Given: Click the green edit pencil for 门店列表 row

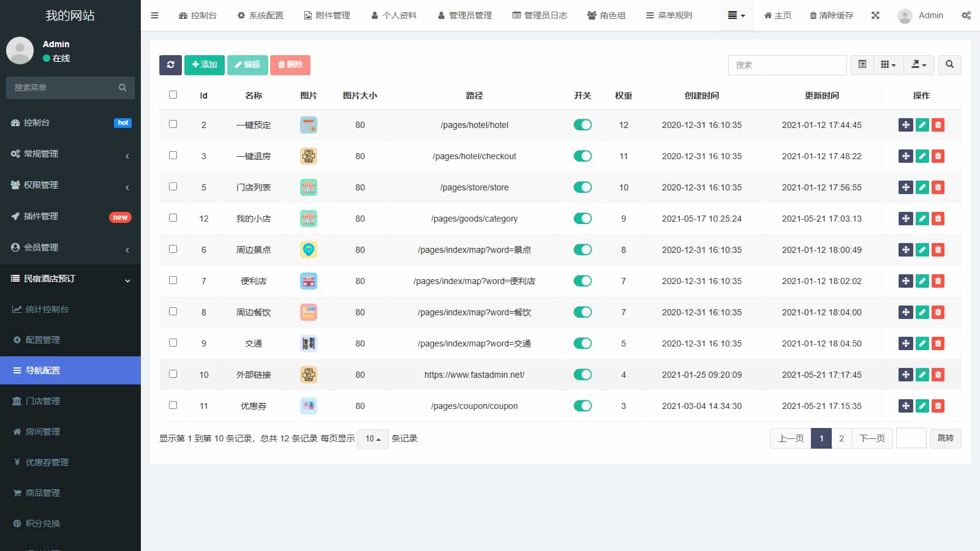Looking at the screenshot, I should coord(922,187).
